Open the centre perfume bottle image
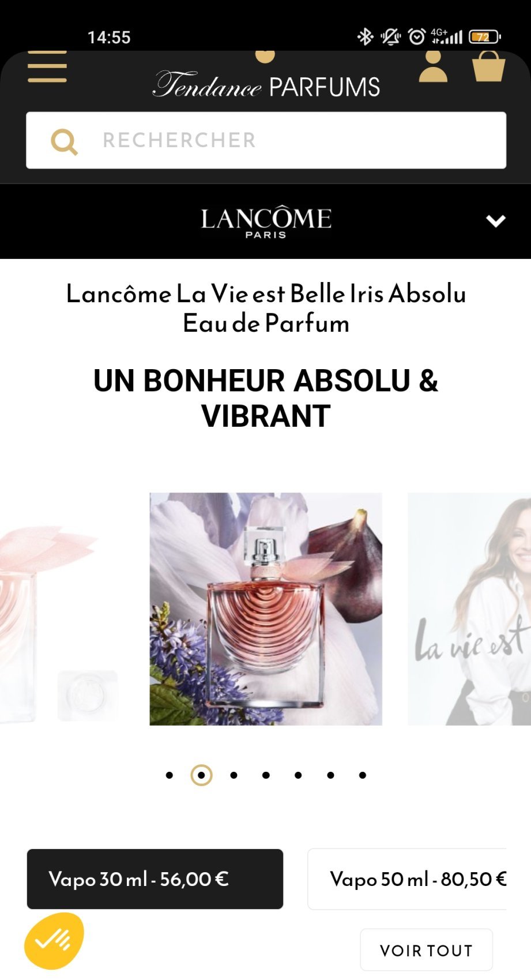 [266, 609]
